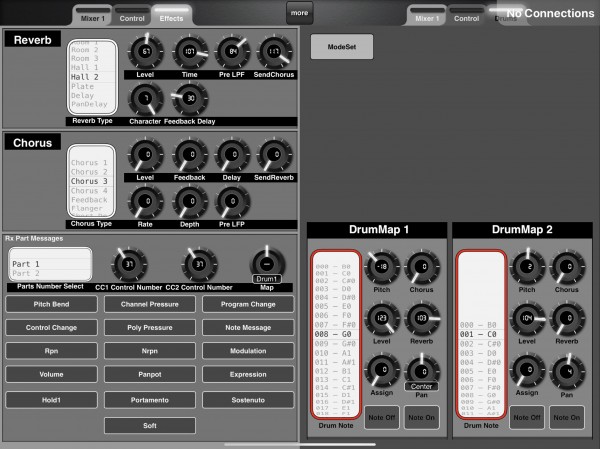Viewport: 600px width, 449px height.
Task: Click DrumMap 2 Reverb knob
Action: (567, 318)
